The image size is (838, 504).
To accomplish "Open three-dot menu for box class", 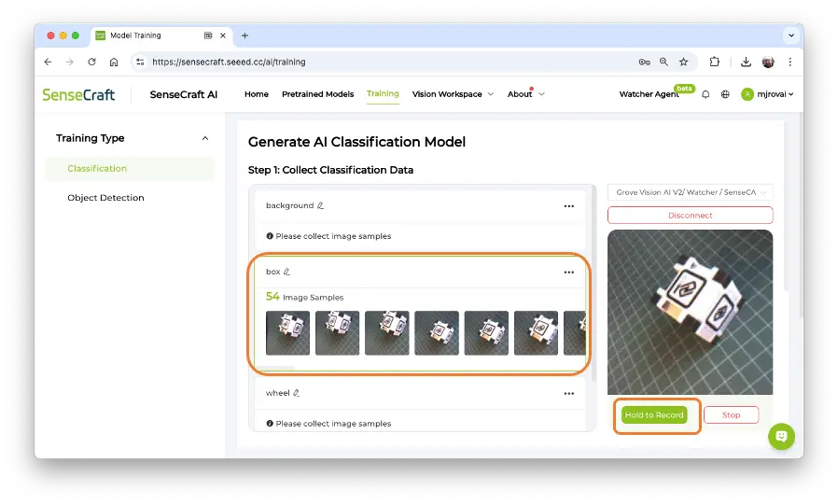I will (x=568, y=272).
